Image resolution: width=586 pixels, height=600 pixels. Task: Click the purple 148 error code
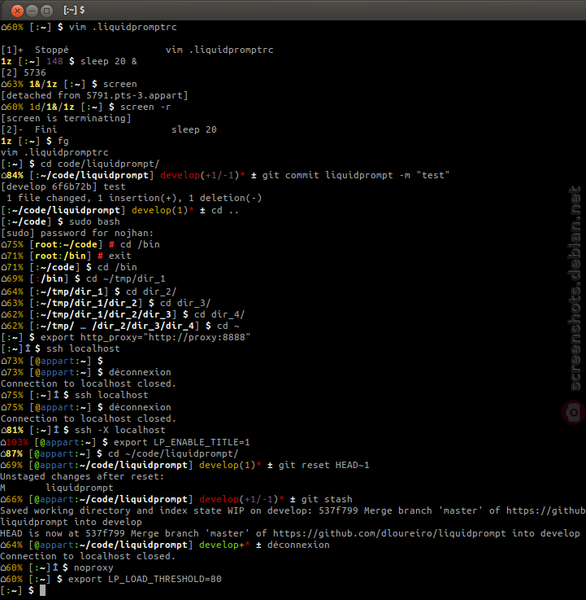click(x=55, y=61)
